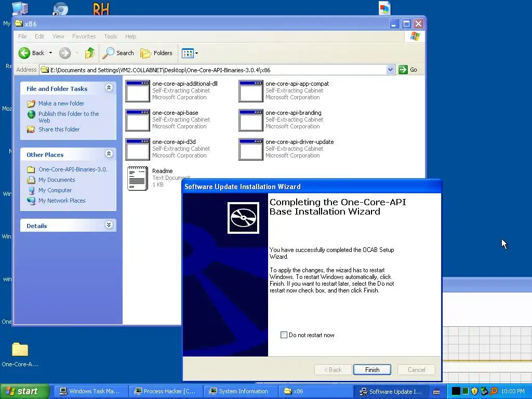532x399 pixels.
Task: Close the x86 Explorer window
Action: [x=418, y=24]
